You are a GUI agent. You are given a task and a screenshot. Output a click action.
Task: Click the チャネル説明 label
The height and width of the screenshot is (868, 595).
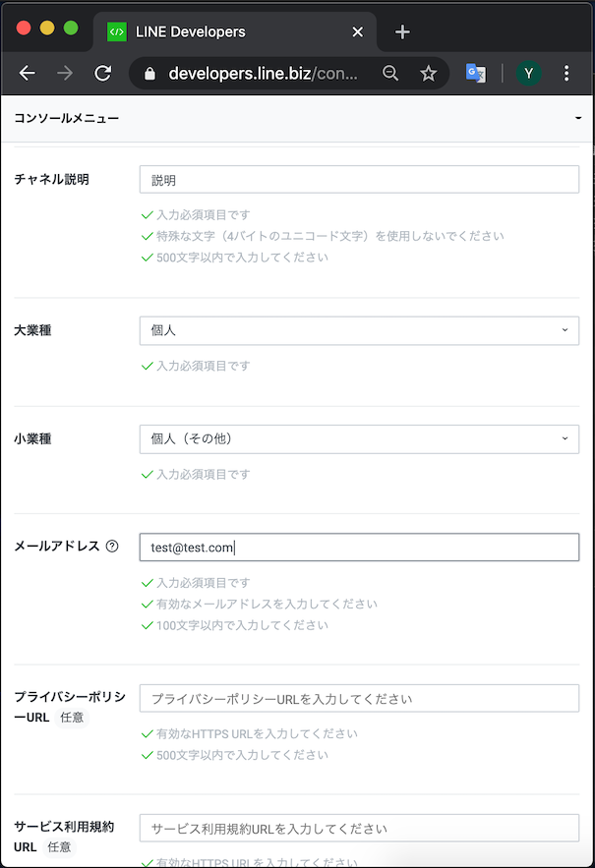click(51, 179)
